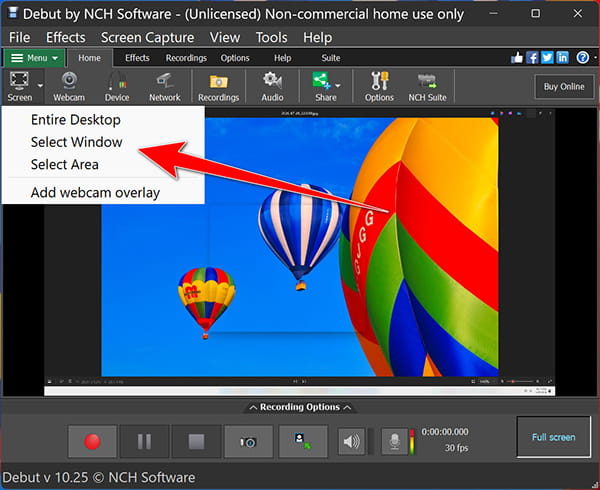600x490 pixels.
Task: Choose Add webcam overlay
Action: (95, 192)
